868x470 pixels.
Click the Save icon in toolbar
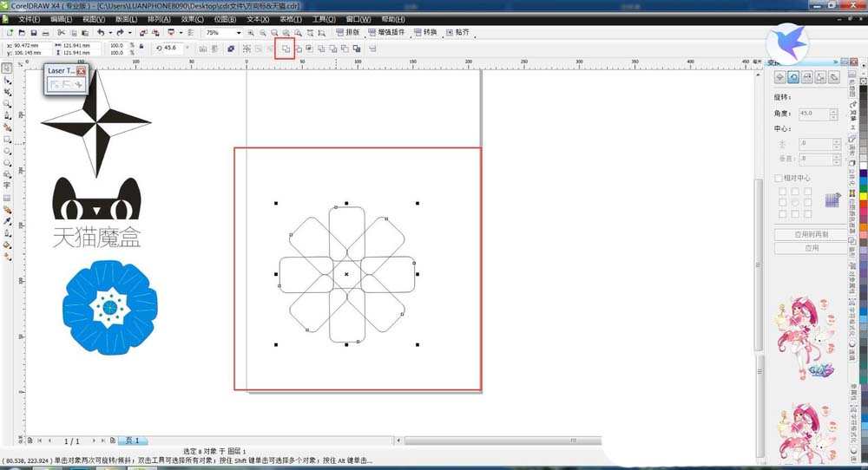(x=32, y=33)
